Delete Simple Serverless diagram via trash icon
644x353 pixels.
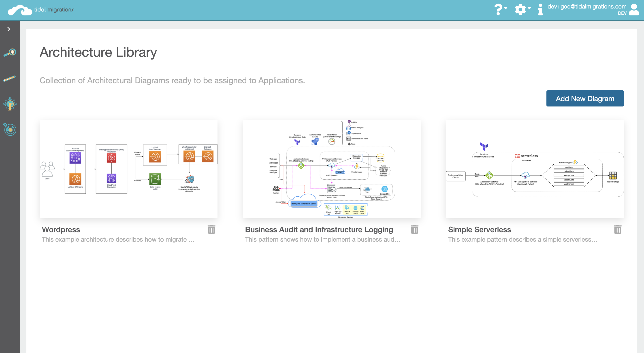(618, 229)
